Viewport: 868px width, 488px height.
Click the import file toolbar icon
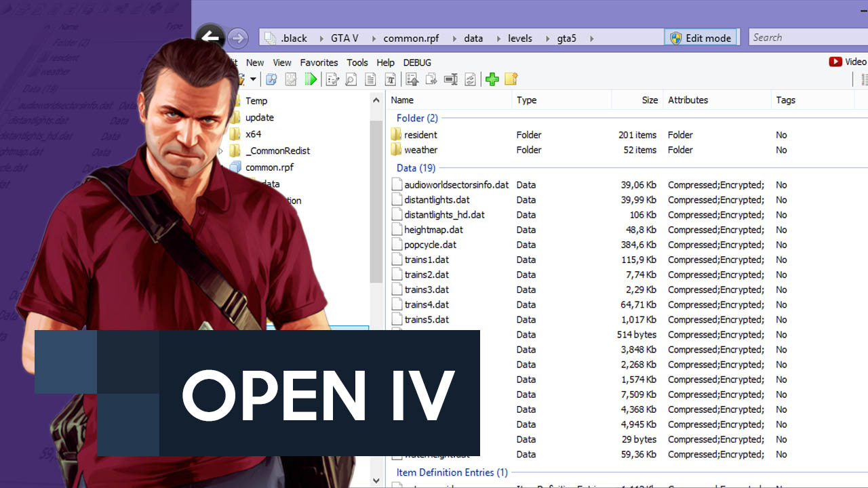tap(412, 79)
